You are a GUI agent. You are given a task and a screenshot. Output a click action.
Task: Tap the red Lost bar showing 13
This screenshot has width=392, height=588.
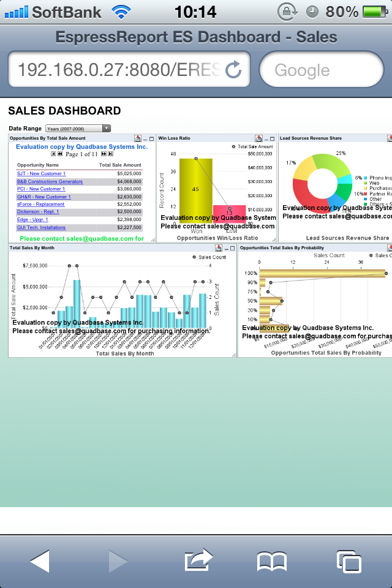coord(229,214)
